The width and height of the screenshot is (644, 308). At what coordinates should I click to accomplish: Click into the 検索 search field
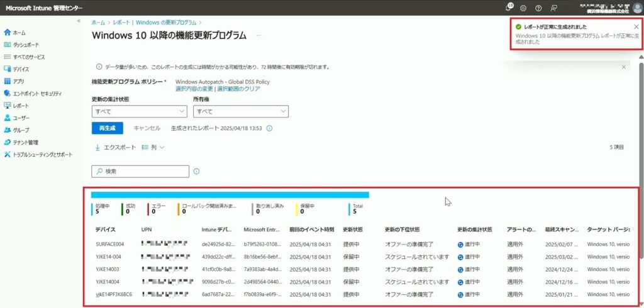140,171
